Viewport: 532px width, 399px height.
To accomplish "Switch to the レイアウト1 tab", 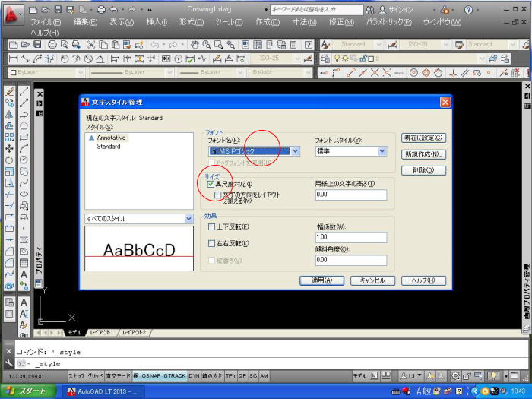I will click(x=101, y=333).
